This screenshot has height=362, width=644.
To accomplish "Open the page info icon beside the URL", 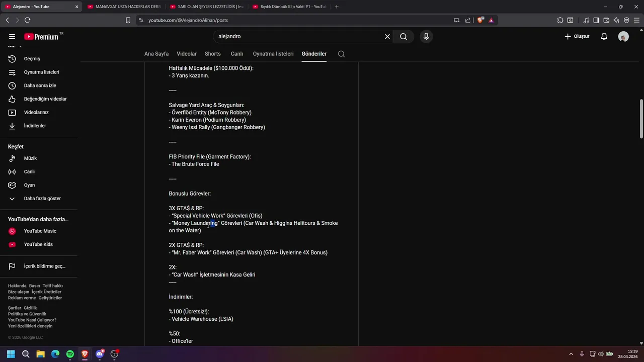I will (x=141, y=20).
